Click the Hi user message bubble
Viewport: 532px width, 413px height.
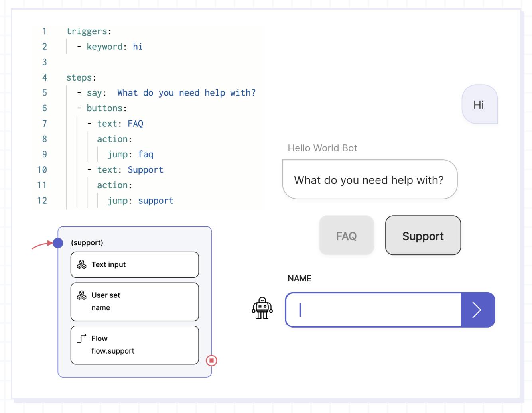coord(479,104)
